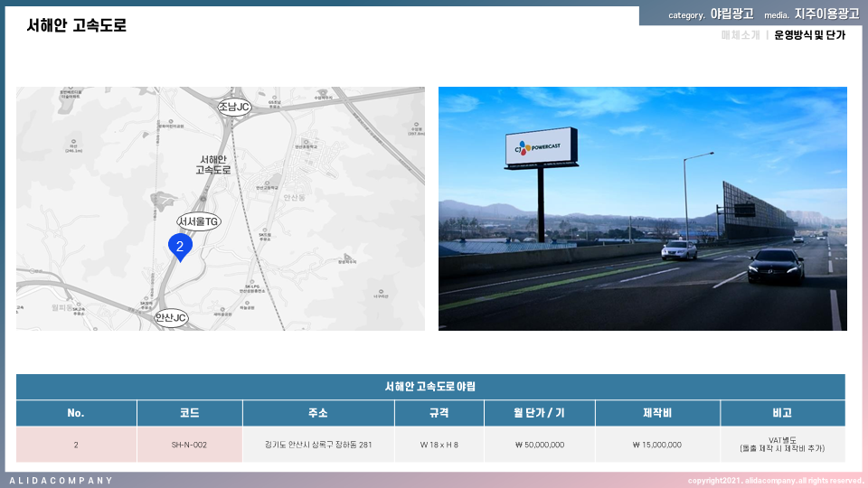Click the ₩ 15,000,000 production cost cell
The height and width of the screenshot is (488, 868).
coord(656,445)
